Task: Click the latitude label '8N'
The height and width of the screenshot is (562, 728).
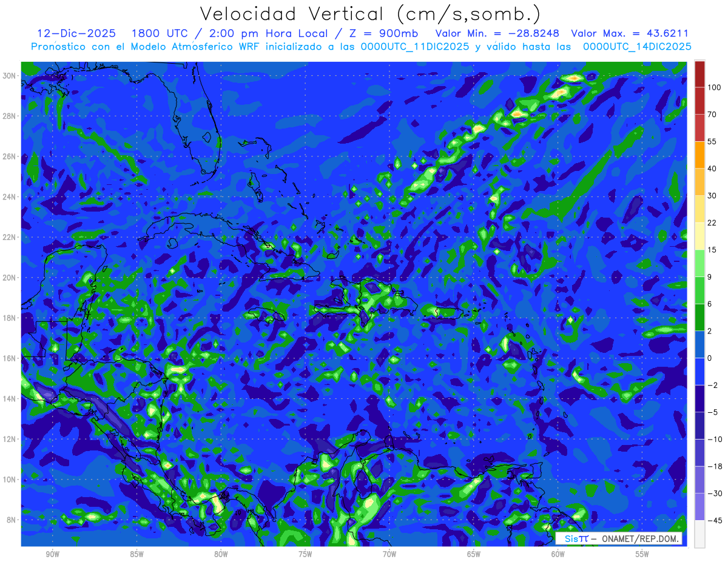Action: 12,520
